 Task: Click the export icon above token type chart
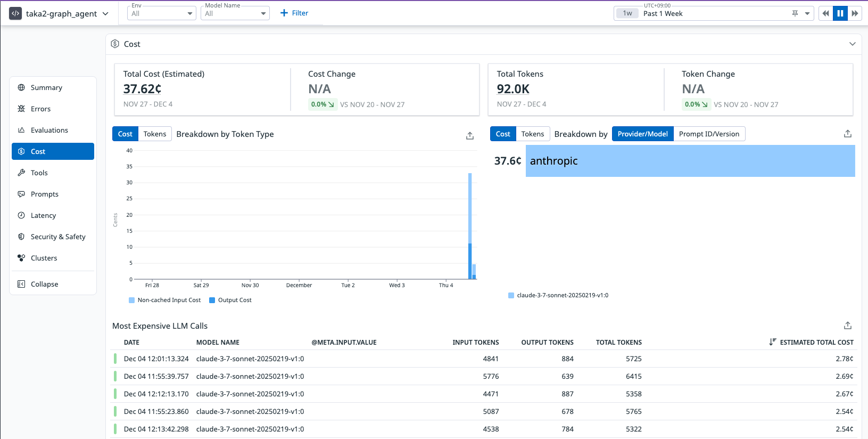(470, 136)
